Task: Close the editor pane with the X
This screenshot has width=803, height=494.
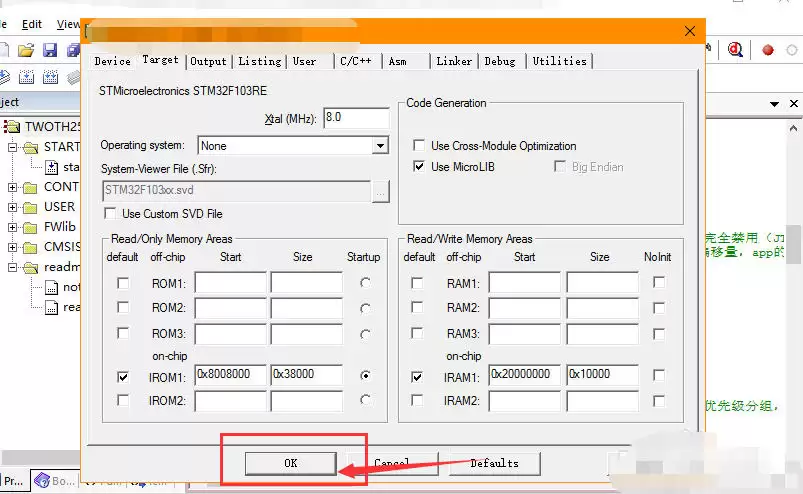Action: (794, 103)
